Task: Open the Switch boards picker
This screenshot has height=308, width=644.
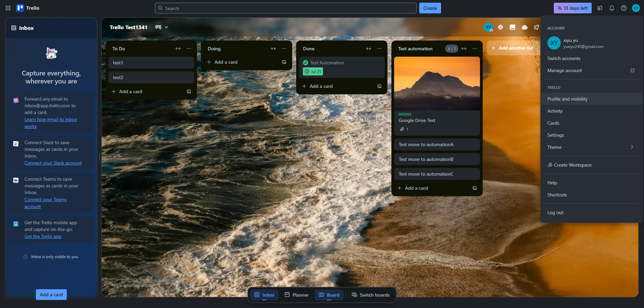Action: [371, 295]
